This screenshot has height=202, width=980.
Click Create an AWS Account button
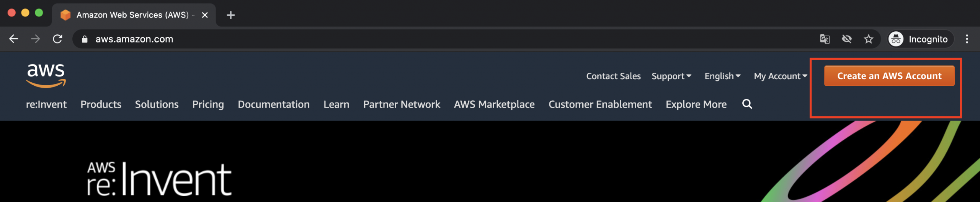(x=889, y=76)
